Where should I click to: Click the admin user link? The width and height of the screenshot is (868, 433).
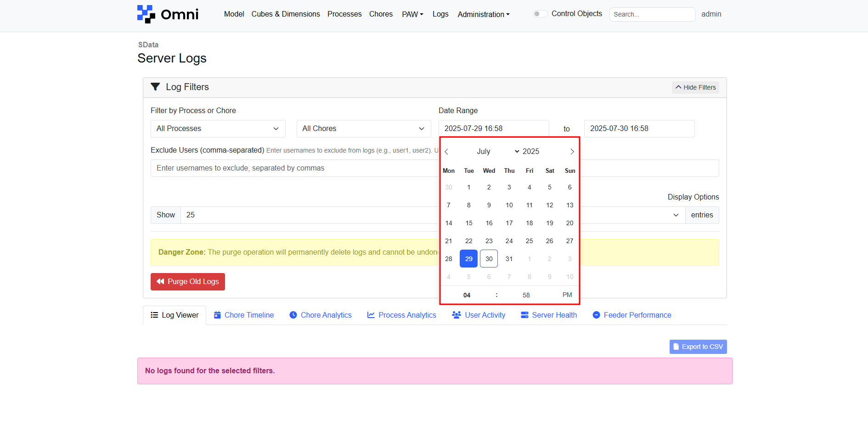(x=711, y=14)
